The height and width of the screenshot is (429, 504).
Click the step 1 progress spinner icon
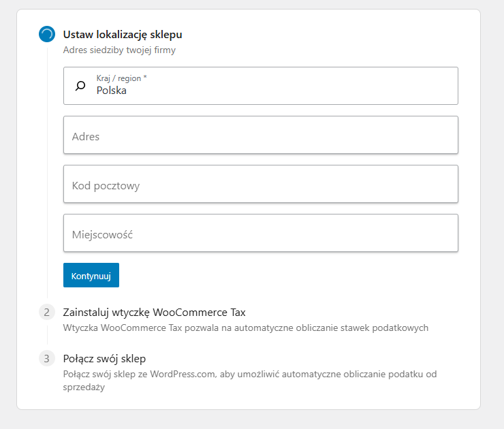47,34
